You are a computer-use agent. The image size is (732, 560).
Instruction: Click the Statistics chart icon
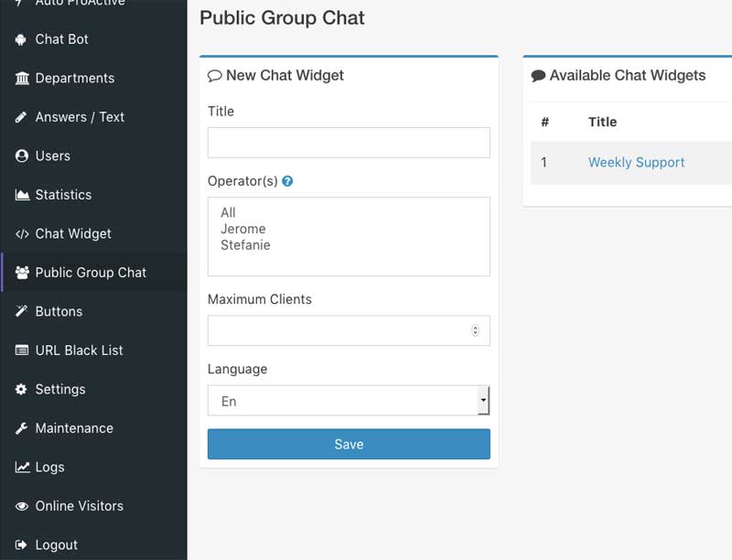[x=22, y=195]
